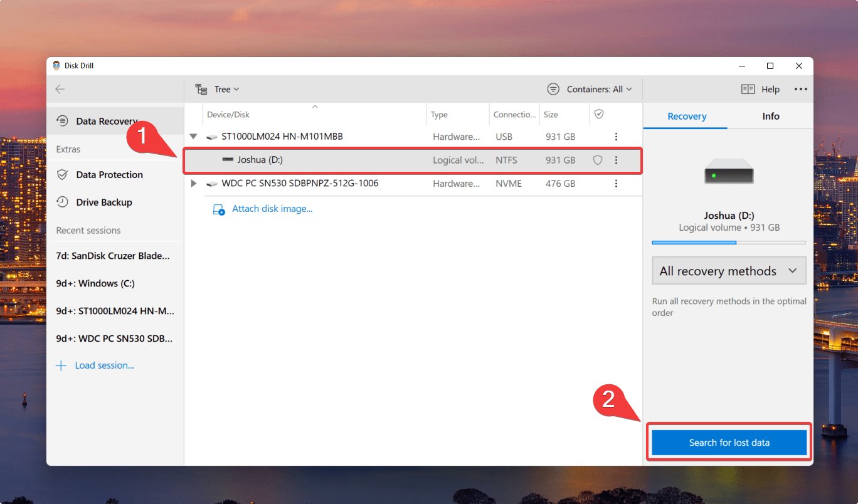
Task: Open the Help guide
Action: point(760,89)
